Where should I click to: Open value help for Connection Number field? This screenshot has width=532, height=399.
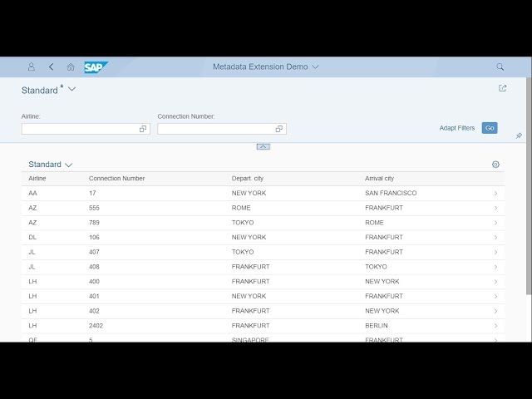pyautogui.click(x=279, y=129)
